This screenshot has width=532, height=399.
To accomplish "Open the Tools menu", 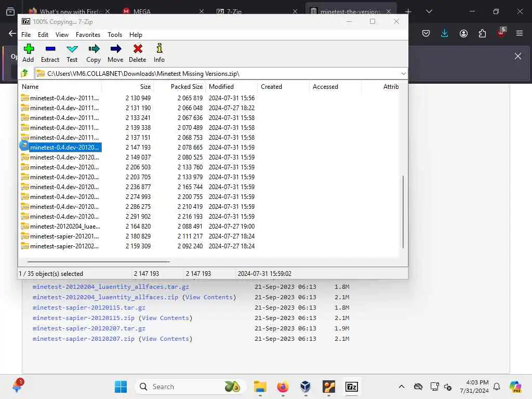I will coord(115,35).
